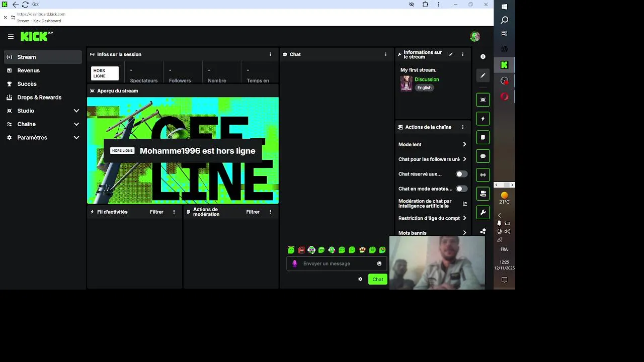Image resolution: width=644 pixels, height=362 pixels.
Task: Open the Windows notification center icon
Action: click(x=504, y=280)
